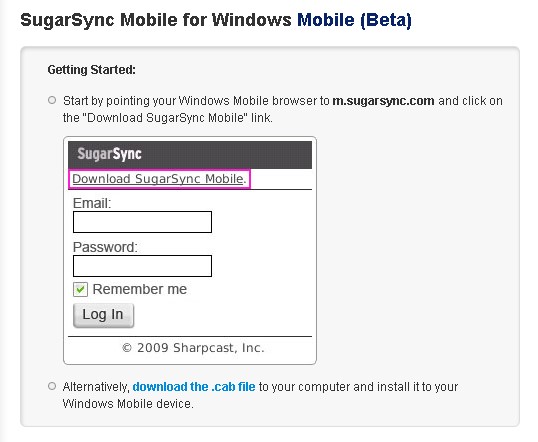Viewport: 538px width, 442px height.
Task: Follow the download the .cab file link
Action: [194, 387]
